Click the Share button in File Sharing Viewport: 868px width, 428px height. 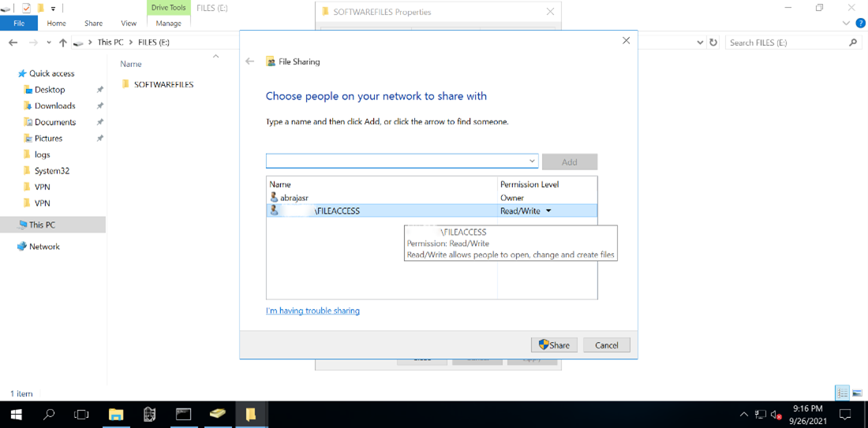click(x=554, y=345)
